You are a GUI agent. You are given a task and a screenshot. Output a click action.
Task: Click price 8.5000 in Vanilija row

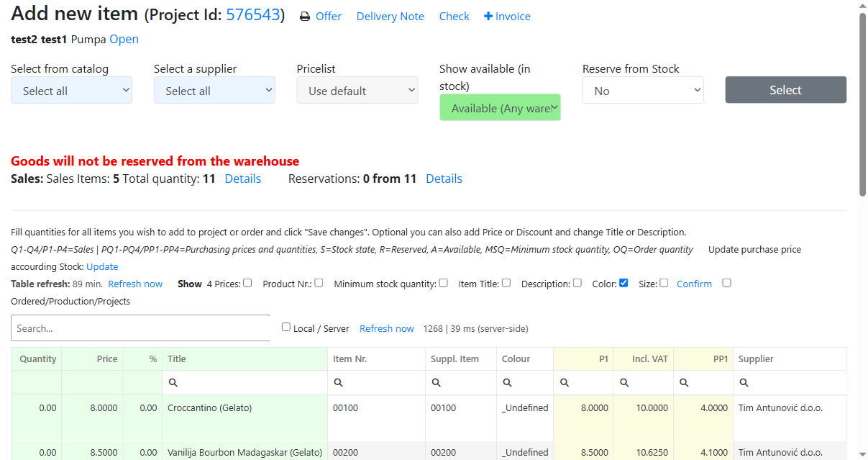104,453
